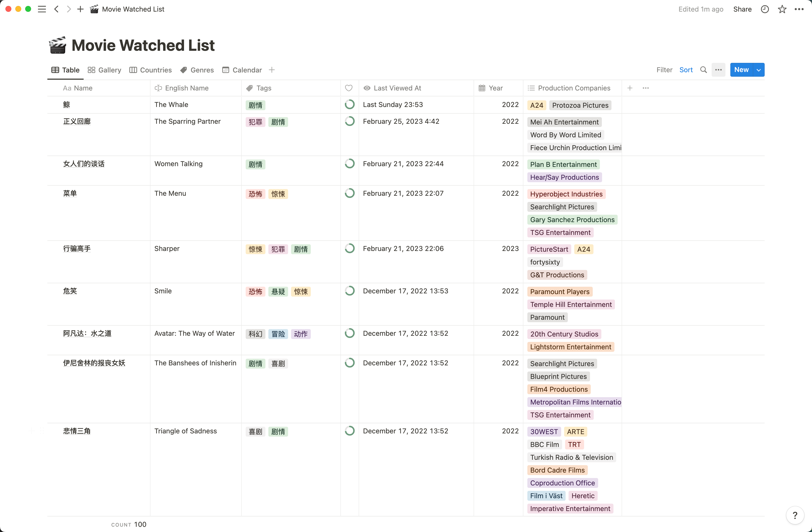Image resolution: width=812 pixels, height=532 pixels.
Task: Favorite the page with star icon
Action: click(782, 9)
